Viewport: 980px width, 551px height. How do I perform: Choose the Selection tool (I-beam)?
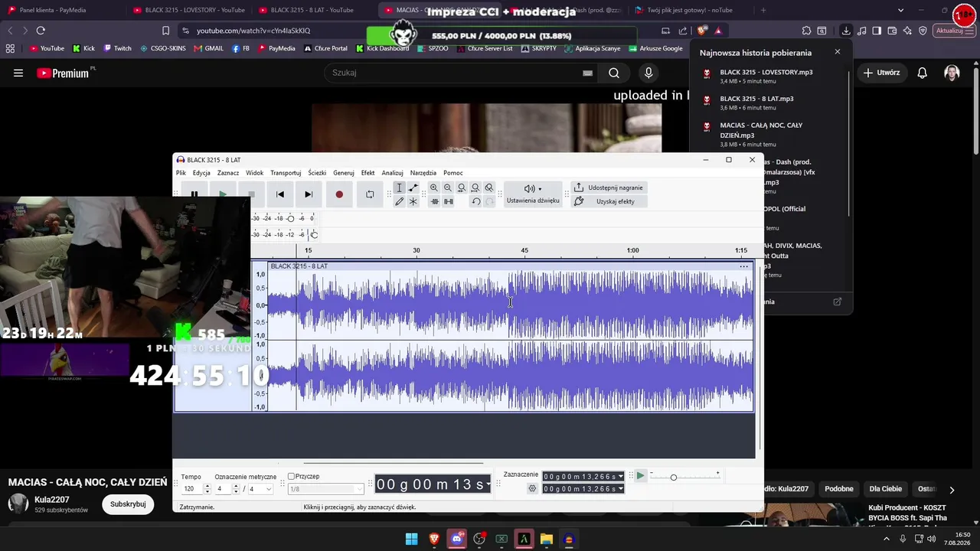click(x=399, y=188)
